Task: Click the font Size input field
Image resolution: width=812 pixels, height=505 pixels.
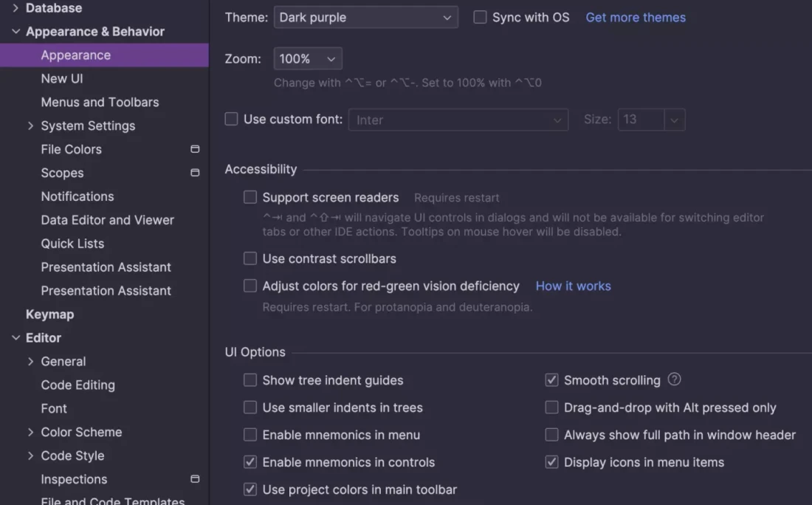Action: click(641, 120)
